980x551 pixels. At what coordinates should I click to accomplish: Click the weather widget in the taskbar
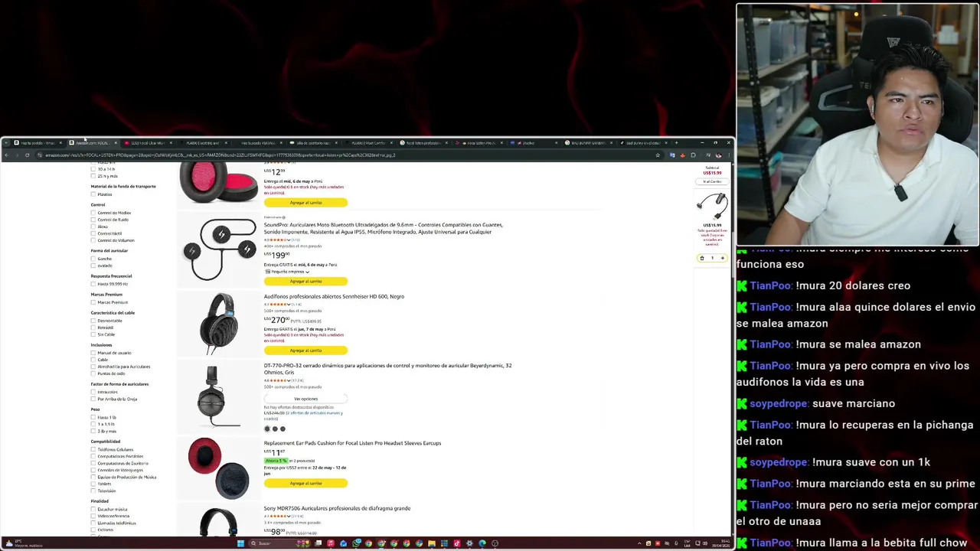click(x=23, y=543)
